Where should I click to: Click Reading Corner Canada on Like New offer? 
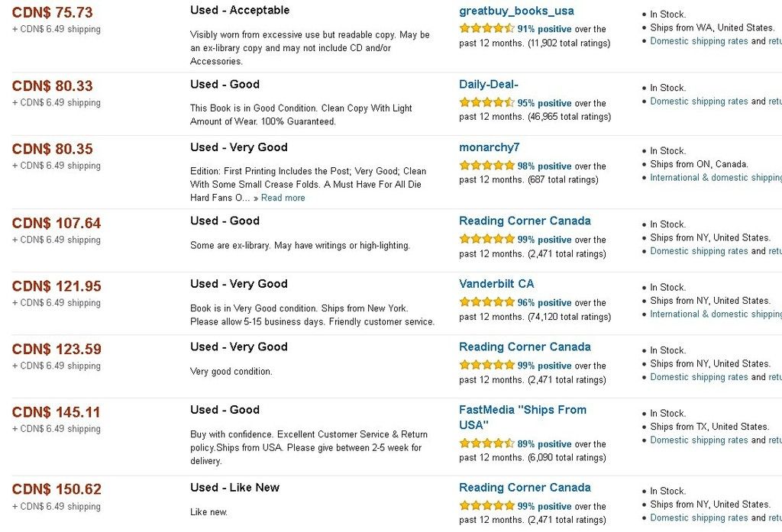[x=525, y=488]
